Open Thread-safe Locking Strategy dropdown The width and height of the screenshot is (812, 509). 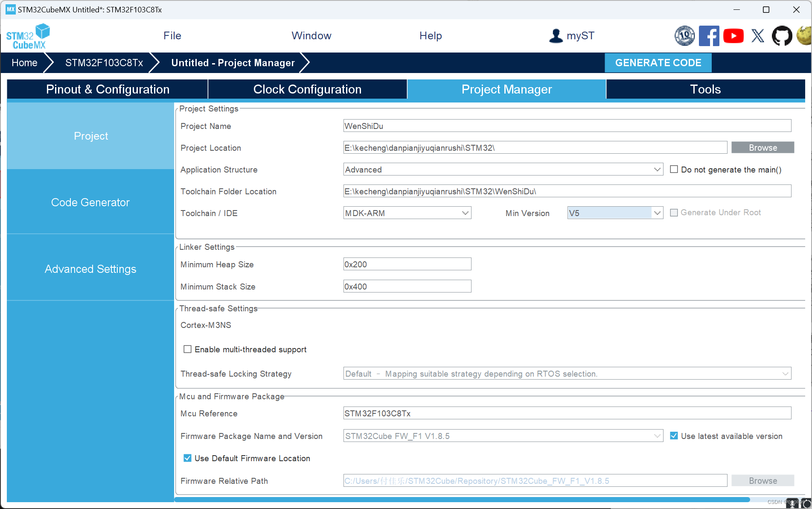[567, 374]
